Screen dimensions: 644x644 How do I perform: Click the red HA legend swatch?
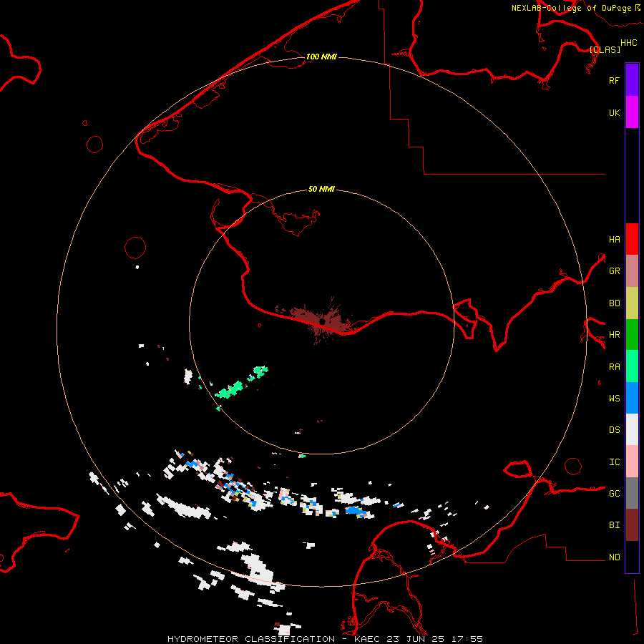tap(632, 239)
